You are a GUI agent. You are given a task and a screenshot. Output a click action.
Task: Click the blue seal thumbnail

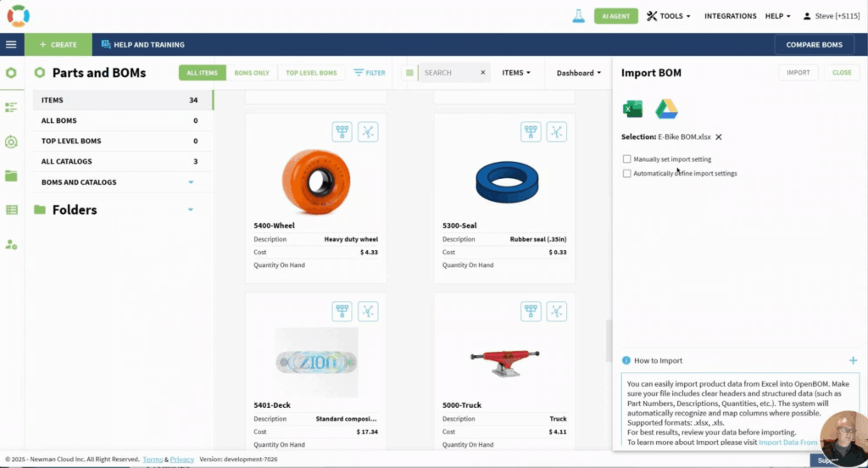(507, 181)
